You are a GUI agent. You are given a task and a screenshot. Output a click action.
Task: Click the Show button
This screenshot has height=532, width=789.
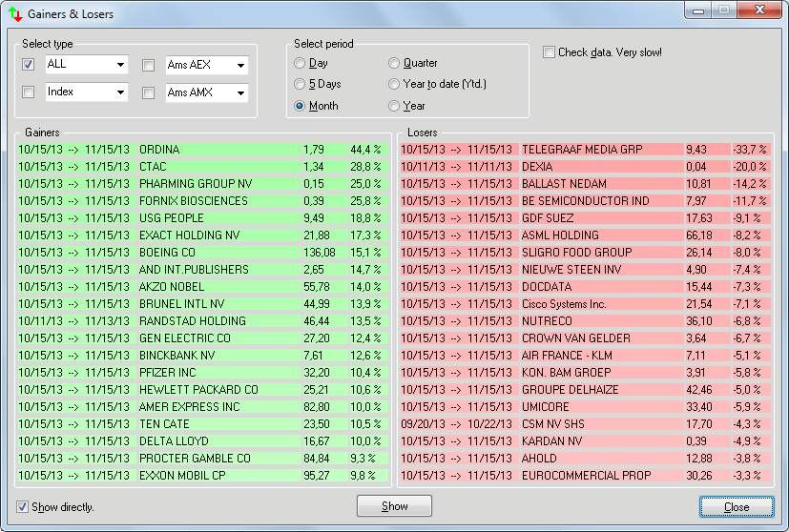(x=395, y=506)
